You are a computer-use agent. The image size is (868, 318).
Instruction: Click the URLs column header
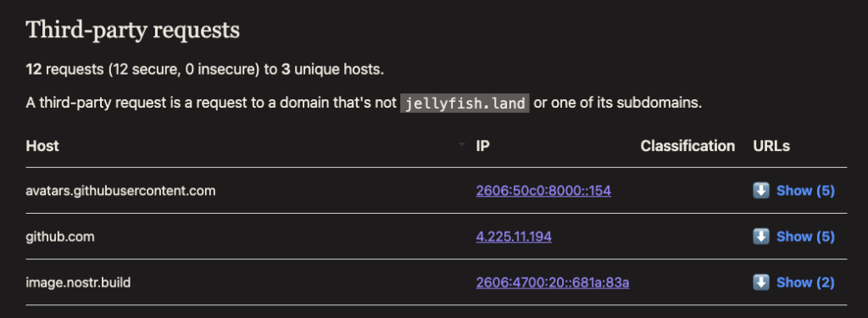tap(771, 146)
